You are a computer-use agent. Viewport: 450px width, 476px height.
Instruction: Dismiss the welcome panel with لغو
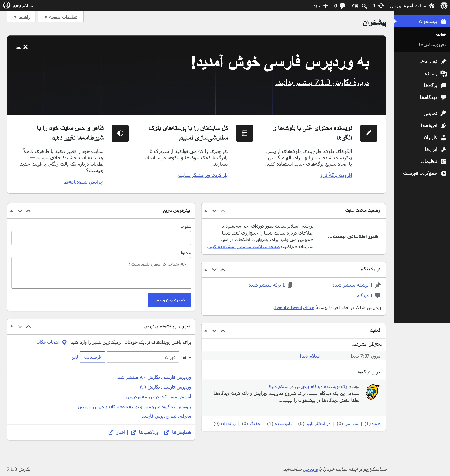(x=22, y=47)
